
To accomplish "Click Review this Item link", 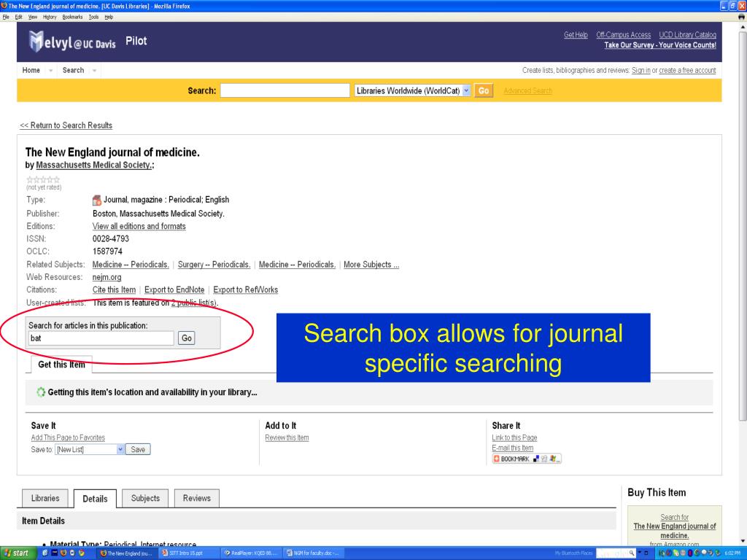I will pos(287,437).
